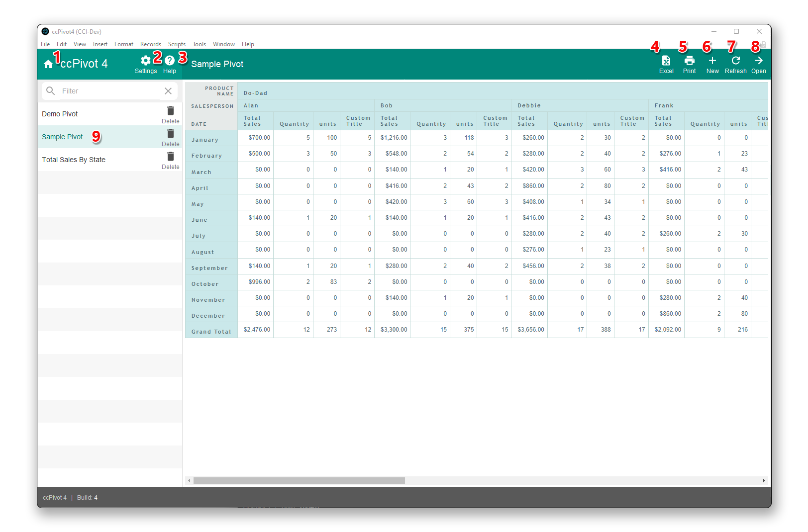808x532 pixels.
Task: Open the Edit menu
Action: (x=62, y=44)
